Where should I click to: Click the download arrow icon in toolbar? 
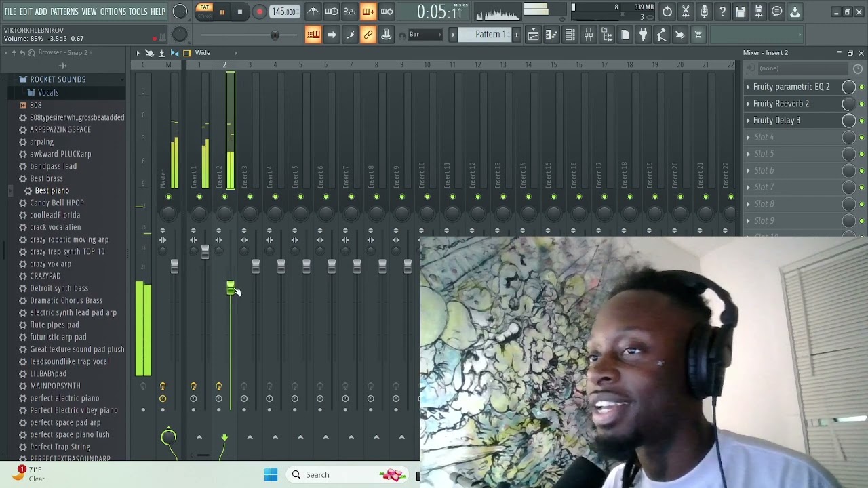point(795,12)
